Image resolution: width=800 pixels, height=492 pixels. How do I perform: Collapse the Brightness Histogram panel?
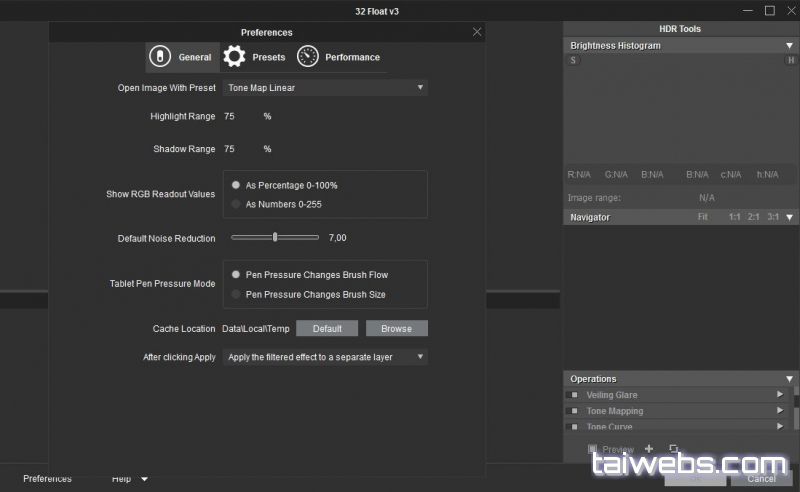pos(789,46)
